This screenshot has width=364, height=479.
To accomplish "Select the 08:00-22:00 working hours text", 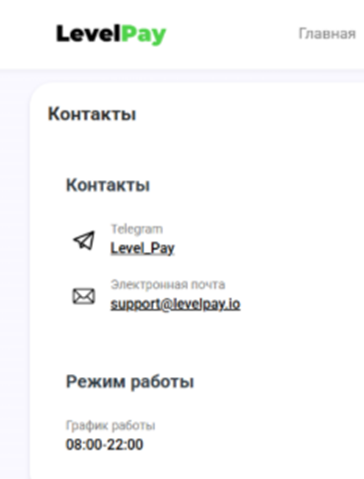I will (x=105, y=444).
